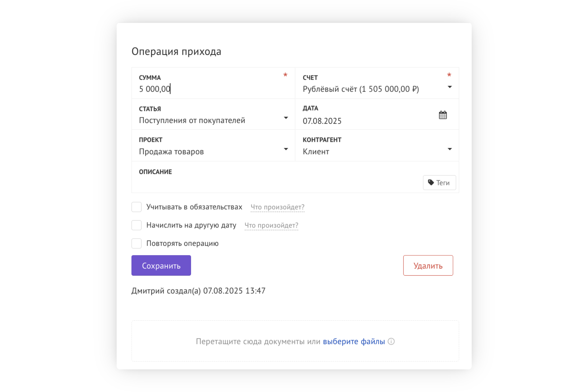
Task: Expand the Проект dropdown arrow
Action: (285, 149)
